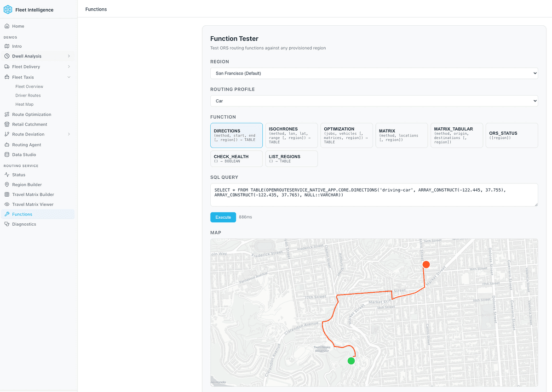Screen dimensions: 552x392
Task: Click the Execute button
Action: [223, 217]
